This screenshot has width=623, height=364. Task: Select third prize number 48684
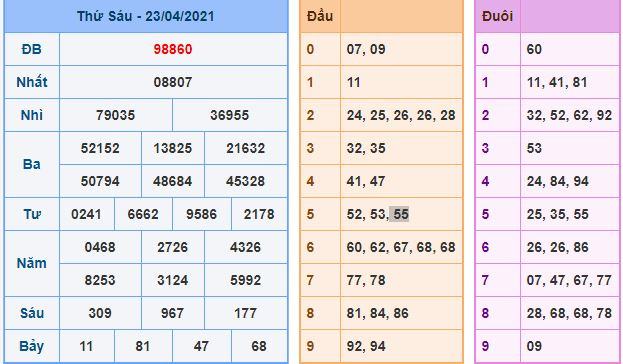[x=173, y=181]
